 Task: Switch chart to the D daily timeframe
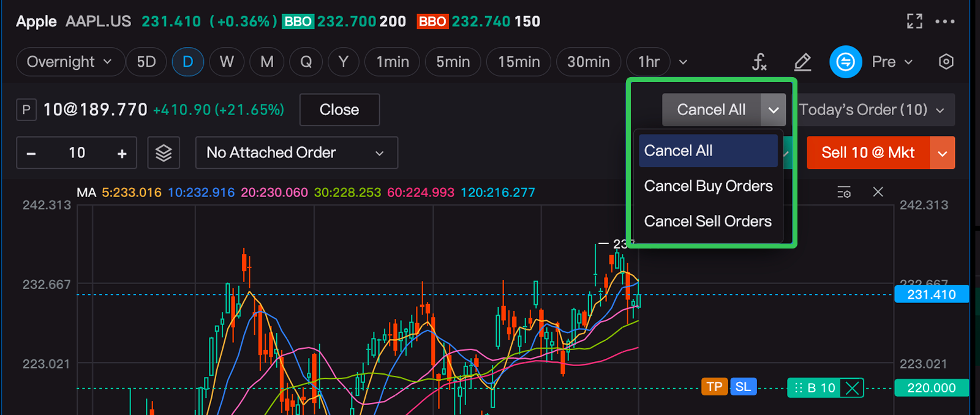pos(187,62)
